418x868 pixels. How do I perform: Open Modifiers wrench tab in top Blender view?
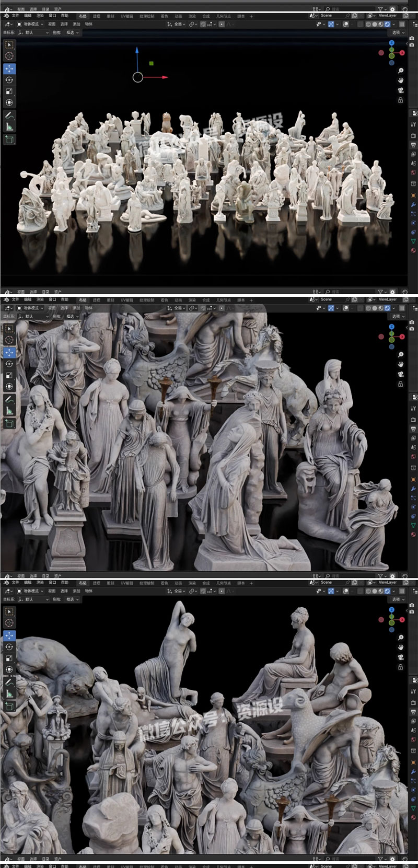(x=413, y=205)
